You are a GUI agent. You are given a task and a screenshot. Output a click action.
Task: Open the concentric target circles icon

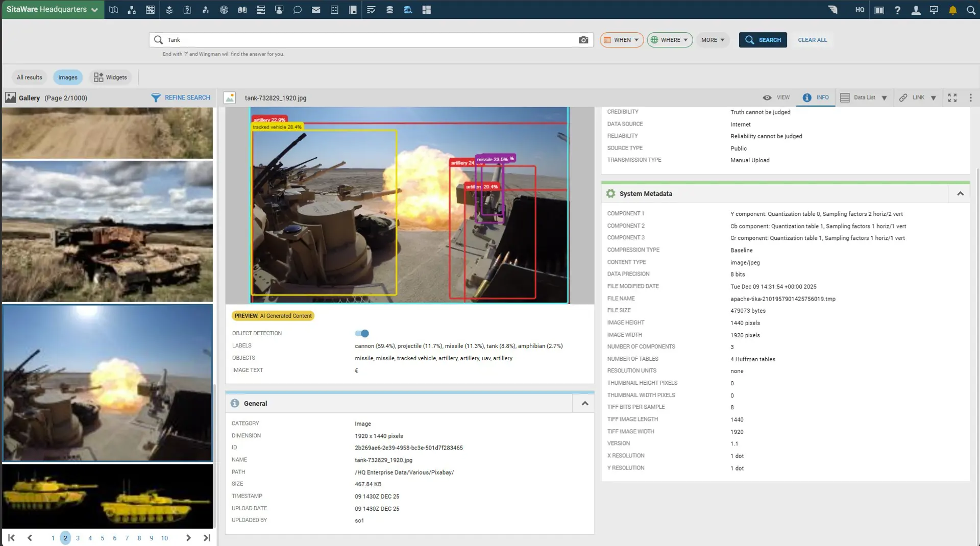tap(224, 10)
